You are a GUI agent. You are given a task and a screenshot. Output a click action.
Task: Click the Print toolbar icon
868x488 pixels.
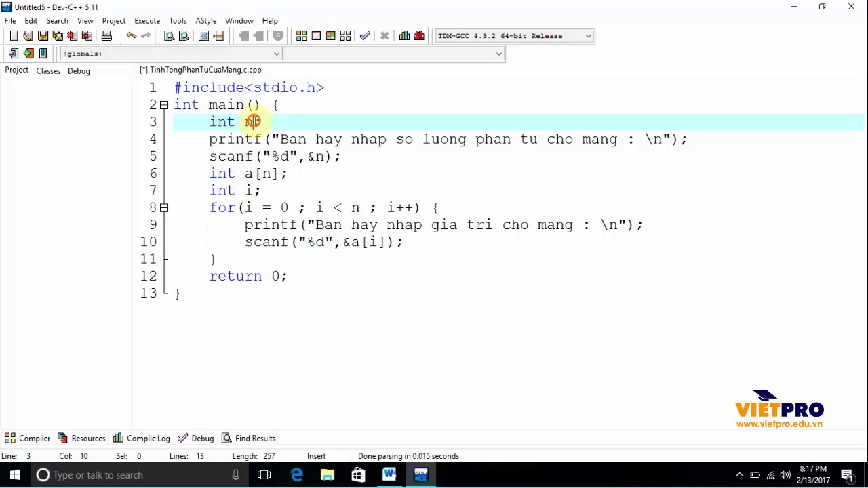[x=106, y=36]
